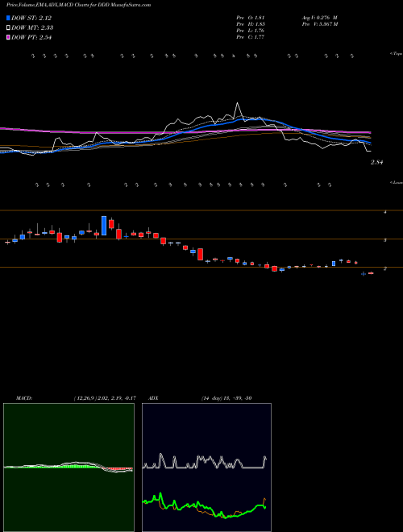
Task: Click the tallest blue candlestick
Action: click(x=104, y=226)
